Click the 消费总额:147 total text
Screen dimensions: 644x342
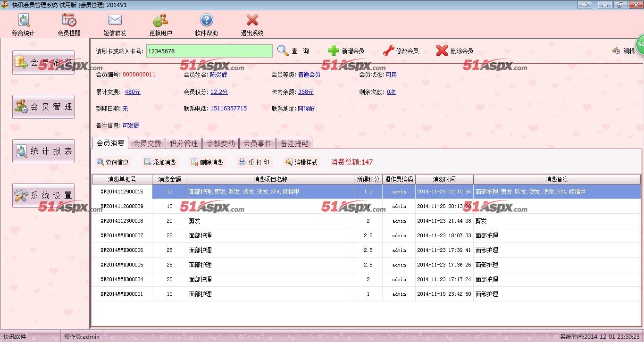(x=352, y=162)
